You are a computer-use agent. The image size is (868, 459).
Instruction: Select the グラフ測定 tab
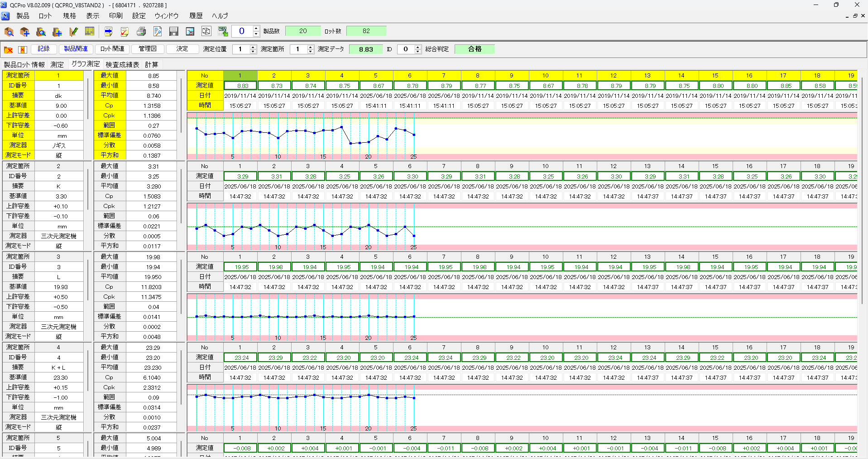tap(86, 64)
